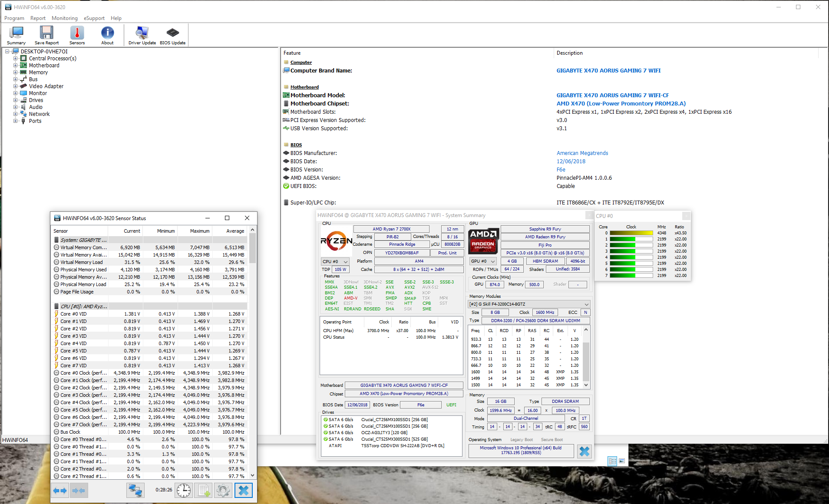Select the Core #4 Clock sensor row
829x504 pixels.
pos(149,402)
